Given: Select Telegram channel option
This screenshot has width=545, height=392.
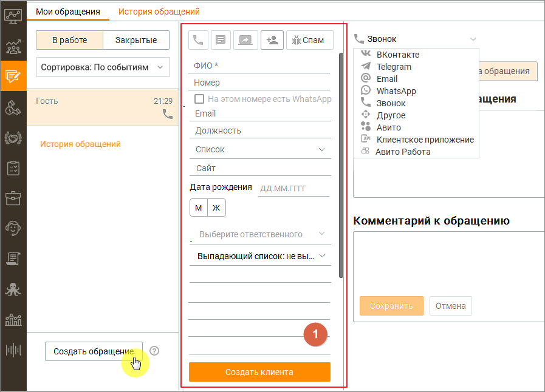Looking at the screenshot, I should (x=394, y=67).
